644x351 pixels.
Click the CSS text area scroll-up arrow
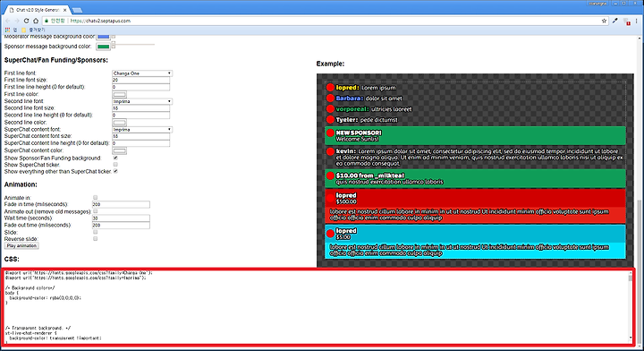pyautogui.click(x=631, y=273)
